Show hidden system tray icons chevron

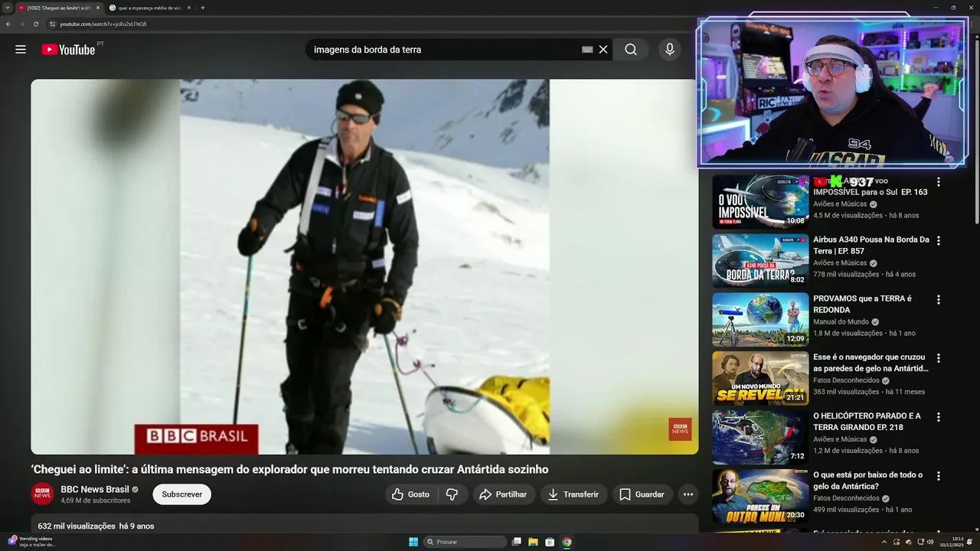point(884,542)
